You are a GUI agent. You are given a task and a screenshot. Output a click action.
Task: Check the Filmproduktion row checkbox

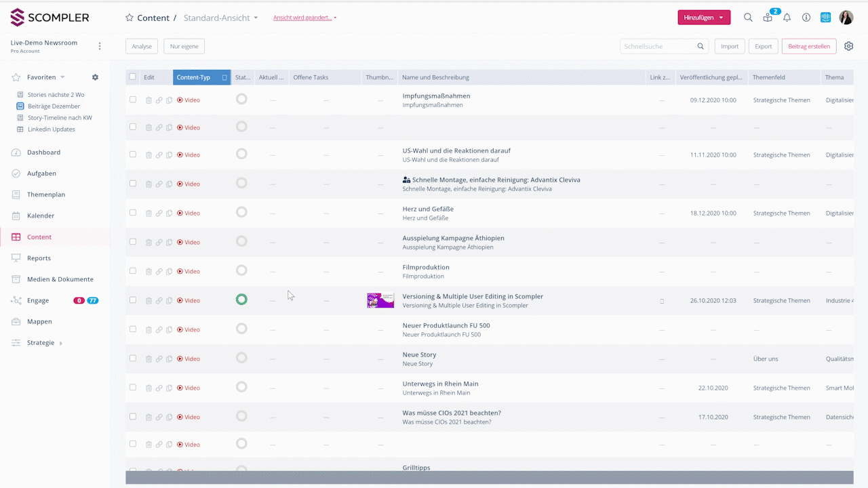click(x=133, y=271)
